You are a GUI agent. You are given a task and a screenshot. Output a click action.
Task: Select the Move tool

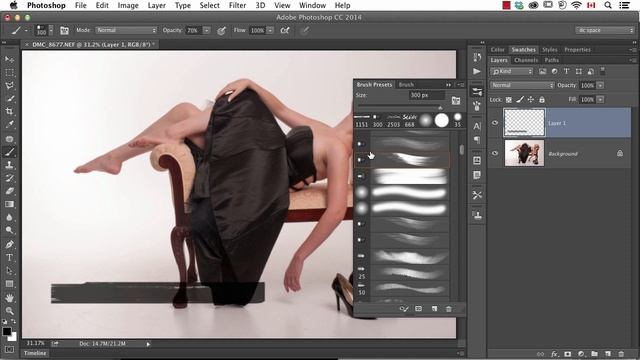pyautogui.click(x=9, y=59)
